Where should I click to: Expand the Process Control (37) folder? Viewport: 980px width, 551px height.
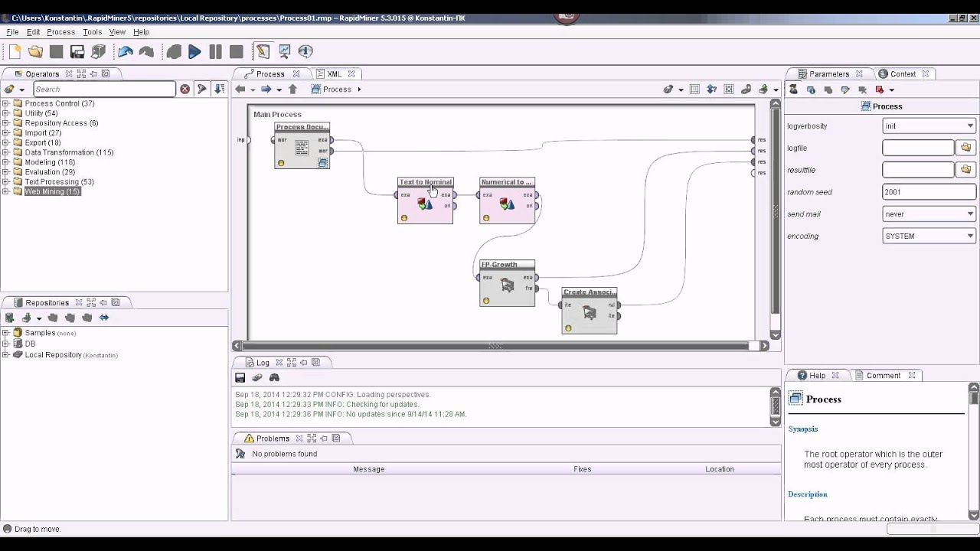(x=6, y=103)
